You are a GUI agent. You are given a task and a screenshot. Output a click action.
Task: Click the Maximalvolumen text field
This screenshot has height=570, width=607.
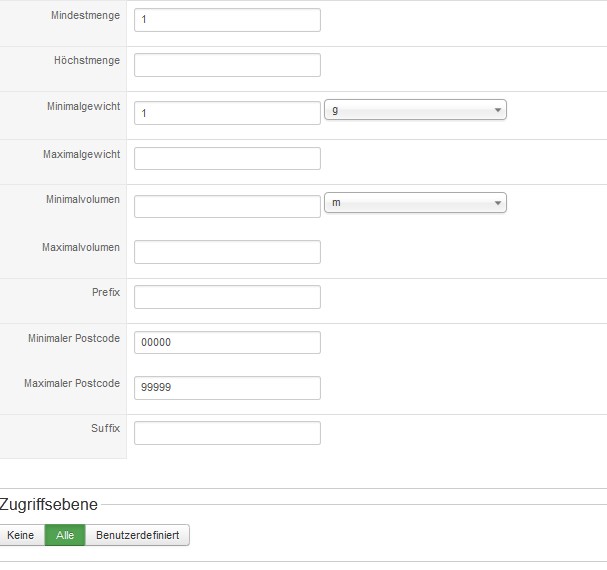[x=227, y=252]
